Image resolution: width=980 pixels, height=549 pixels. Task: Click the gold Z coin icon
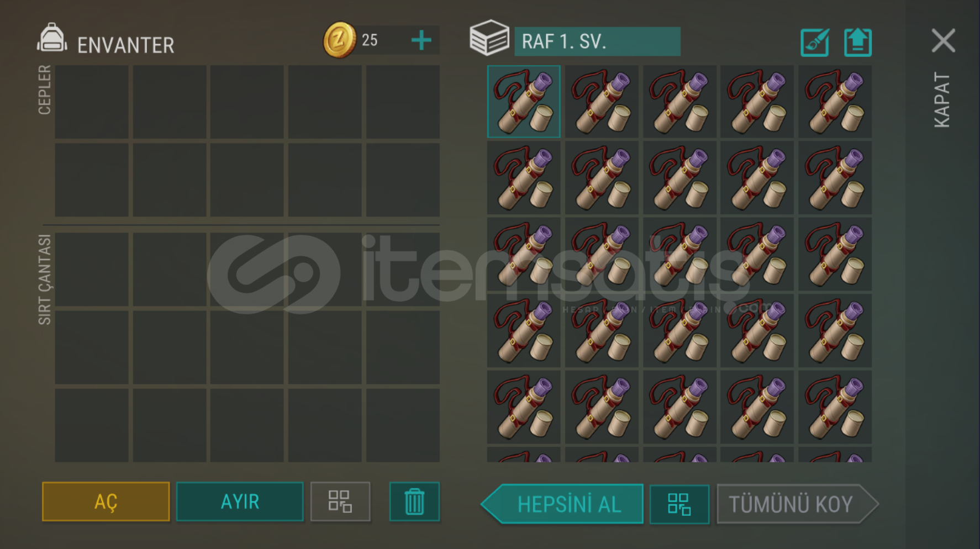(x=339, y=40)
